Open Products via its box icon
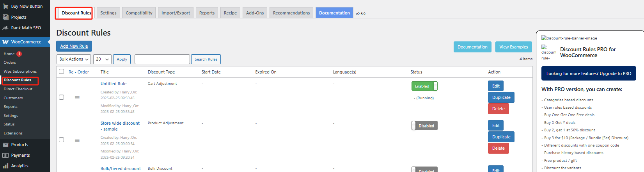The width and height of the screenshot is (644, 172). click(x=5, y=145)
